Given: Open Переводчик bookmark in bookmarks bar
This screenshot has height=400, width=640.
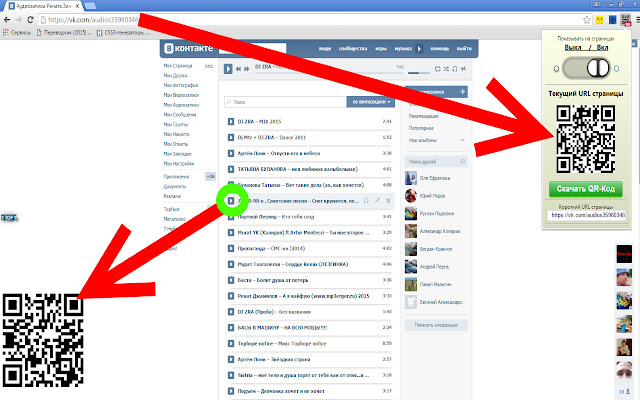Looking at the screenshot, I should pos(64,33).
